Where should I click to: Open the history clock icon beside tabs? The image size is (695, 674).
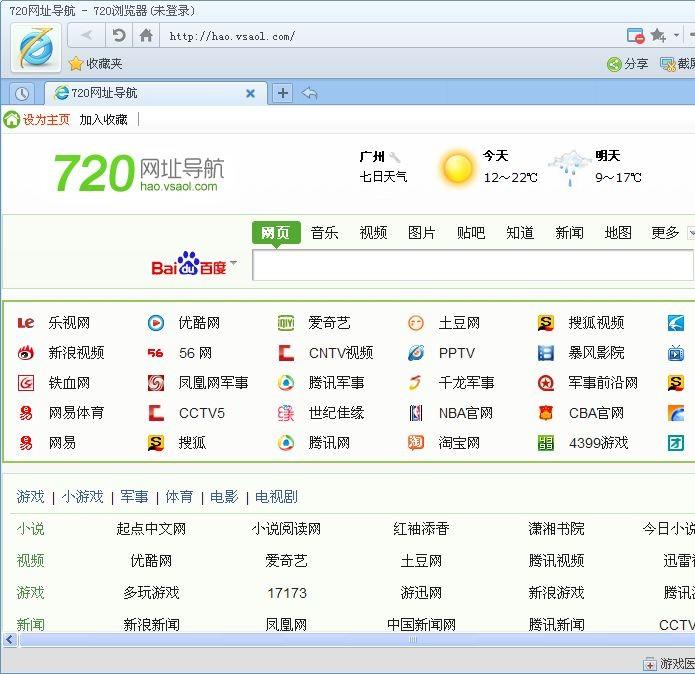[22, 93]
